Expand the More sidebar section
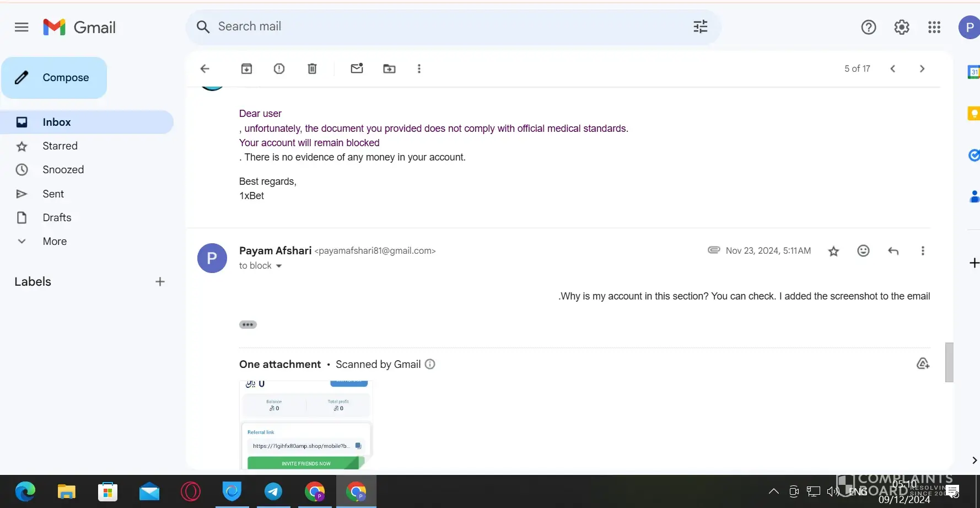Image resolution: width=980 pixels, height=508 pixels. click(x=55, y=241)
